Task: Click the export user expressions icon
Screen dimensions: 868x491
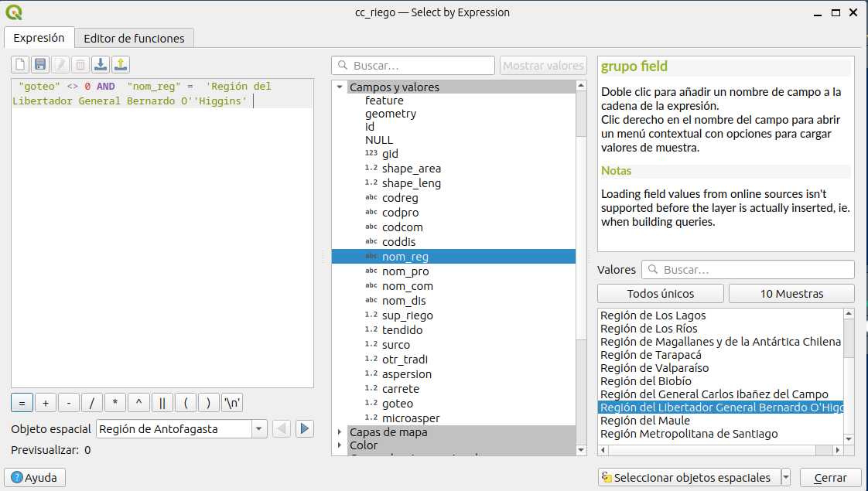Action: point(121,64)
